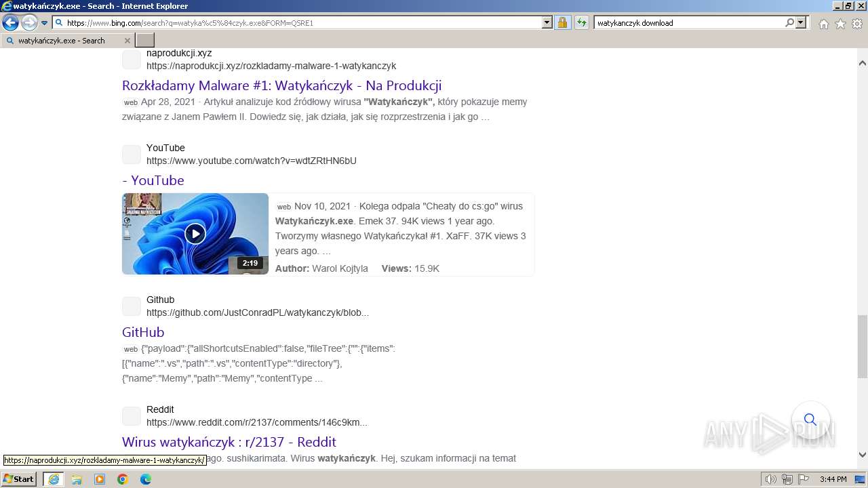Click Internet Explorer taskbar icon

[54, 479]
